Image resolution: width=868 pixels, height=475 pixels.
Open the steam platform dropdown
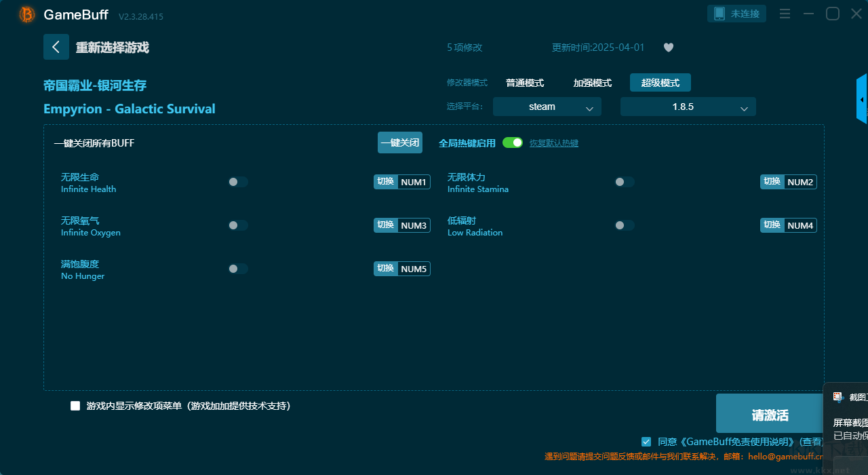(547, 107)
